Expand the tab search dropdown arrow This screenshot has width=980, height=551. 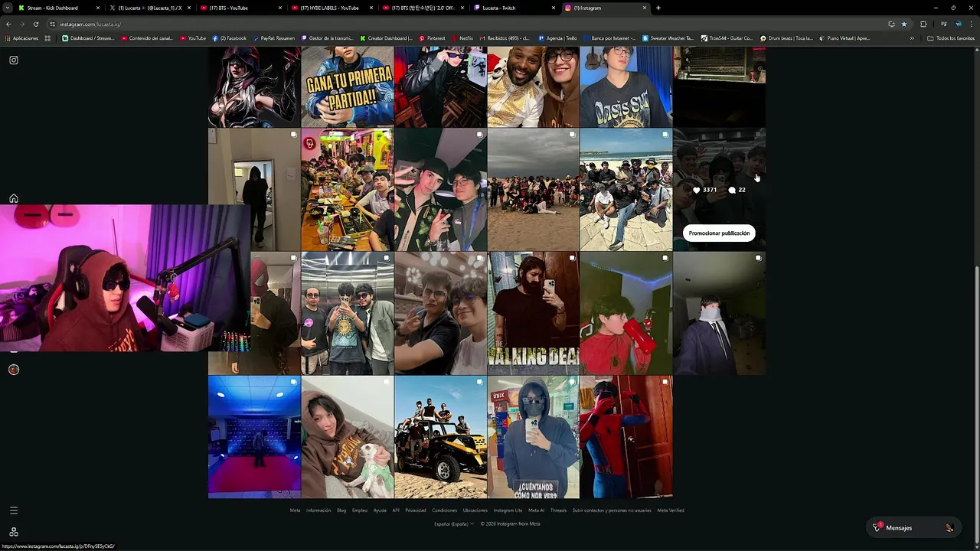click(8, 8)
